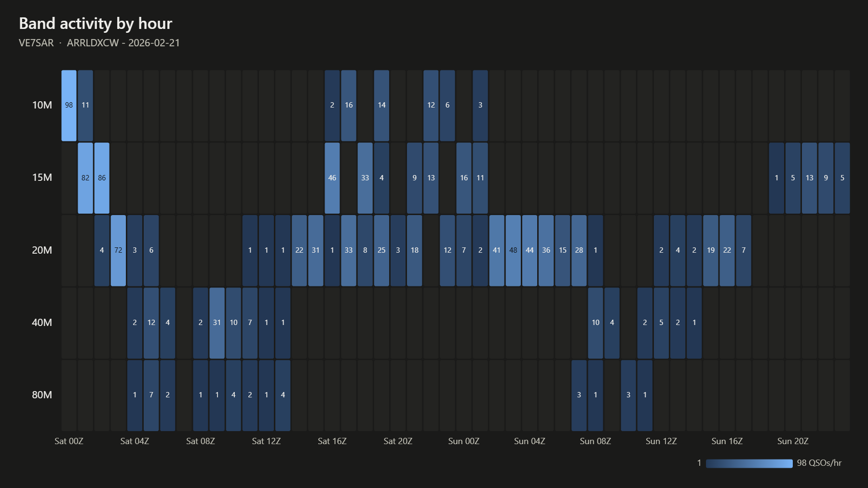The width and height of the screenshot is (868, 488).
Task: Select the 20M cell with value 36
Action: [x=546, y=250]
